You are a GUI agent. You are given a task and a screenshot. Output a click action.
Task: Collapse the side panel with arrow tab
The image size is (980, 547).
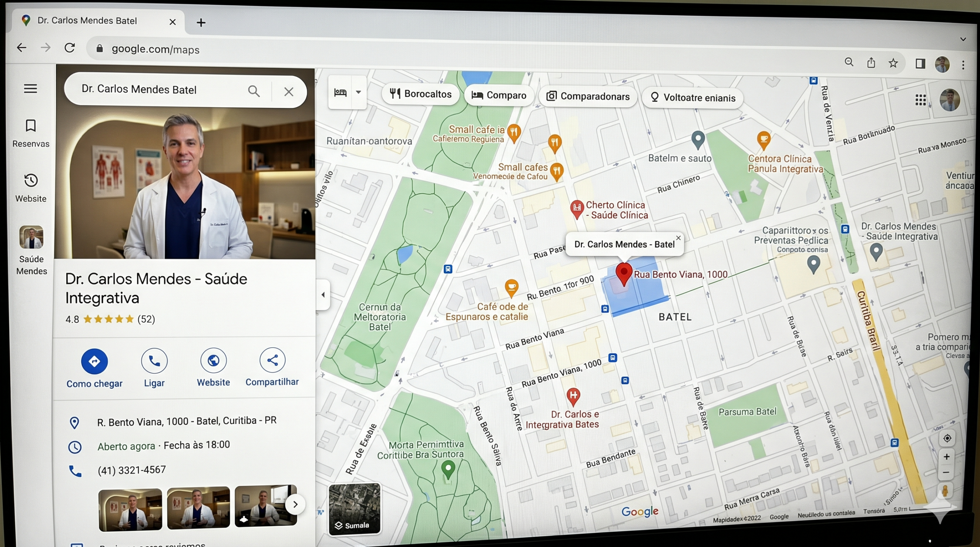[323, 295]
